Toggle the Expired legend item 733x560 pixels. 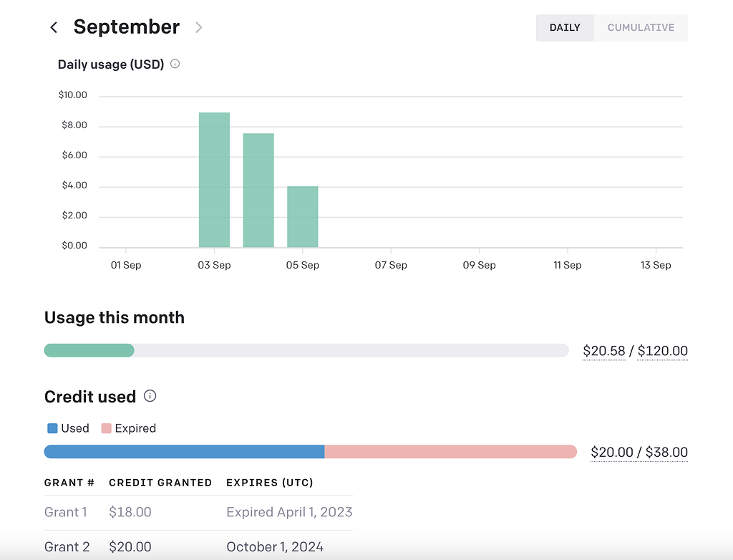(x=129, y=428)
